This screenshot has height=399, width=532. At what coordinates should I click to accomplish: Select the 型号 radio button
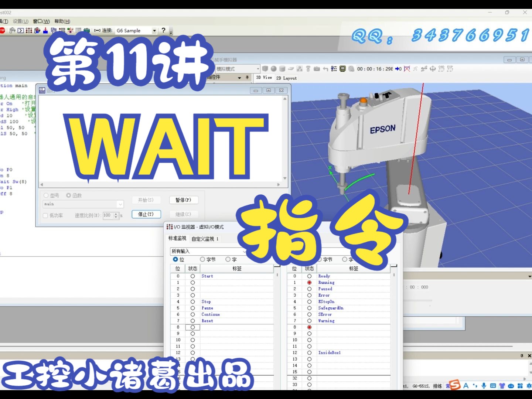[x=46, y=195]
